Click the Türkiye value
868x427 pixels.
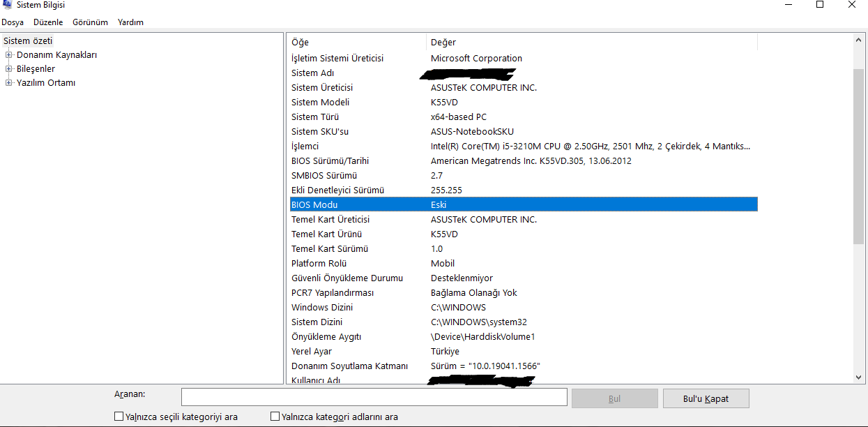coord(445,351)
